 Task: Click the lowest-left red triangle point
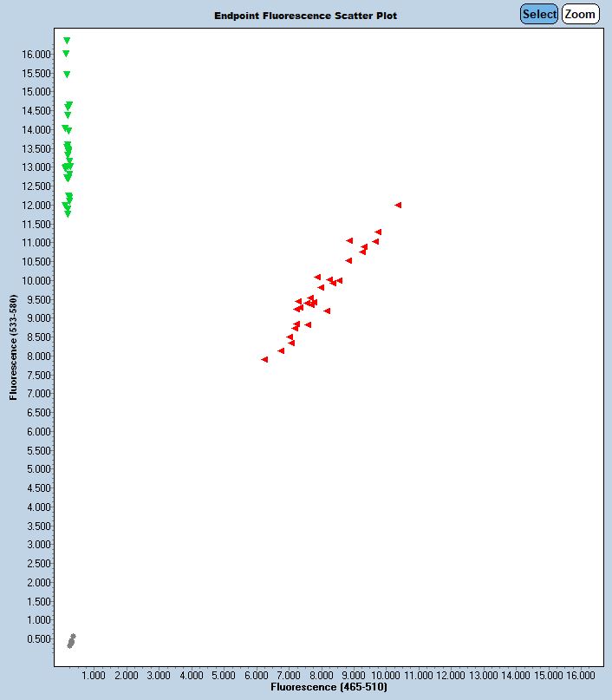pos(264,359)
